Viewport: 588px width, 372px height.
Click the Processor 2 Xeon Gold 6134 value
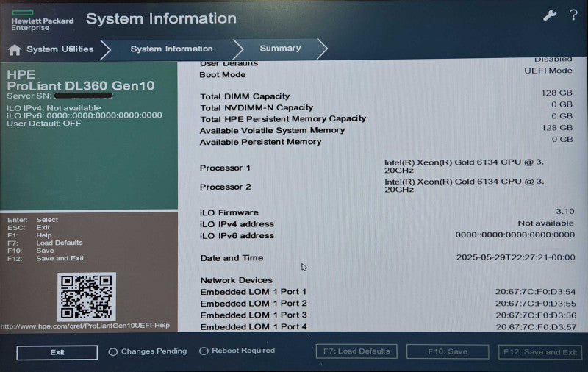pyautogui.click(x=464, y=185)
